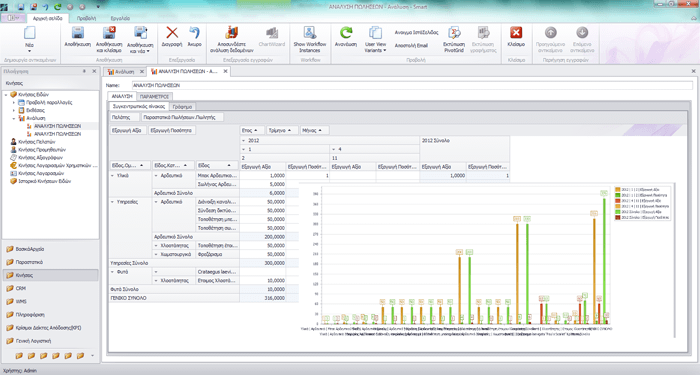Click the Διαγραφή red X icon
The width and height of the screenshot is (700, 375).
(172, 33)
